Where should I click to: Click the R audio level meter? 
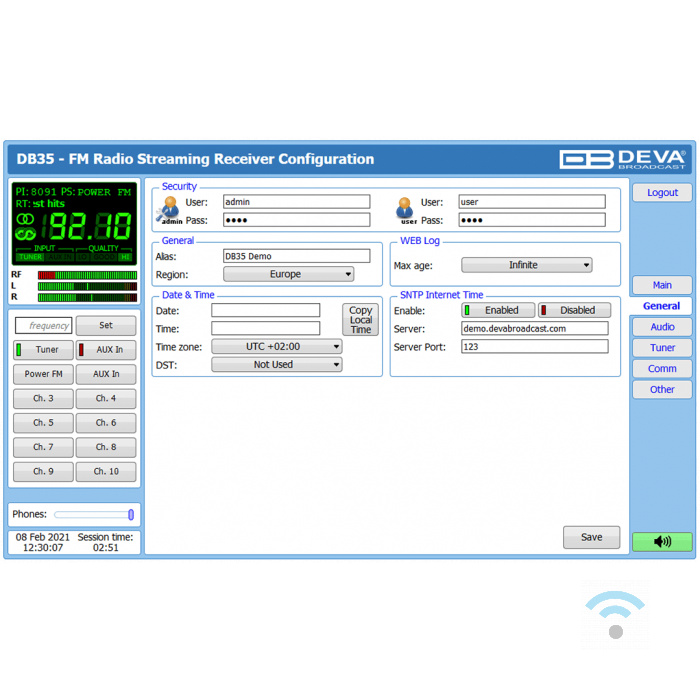tap(88, 297)
